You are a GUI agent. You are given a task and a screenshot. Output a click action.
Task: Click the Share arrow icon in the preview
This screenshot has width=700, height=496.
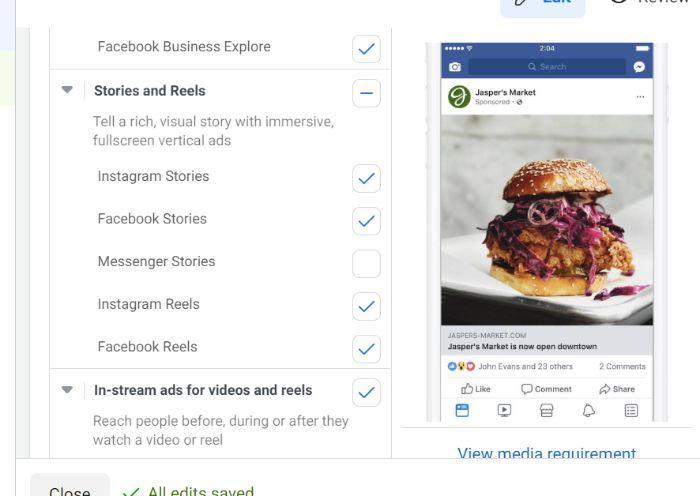tap(604, 389)
